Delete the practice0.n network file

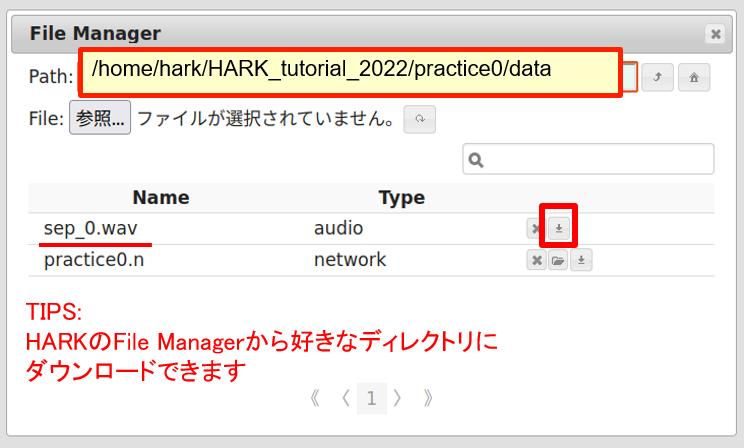pos(536,261)
